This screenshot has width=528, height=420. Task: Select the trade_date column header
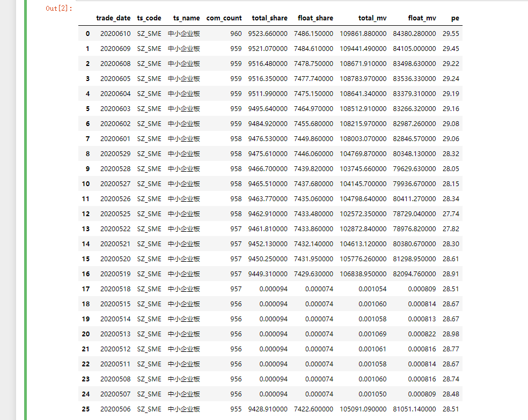coord(113,18)
